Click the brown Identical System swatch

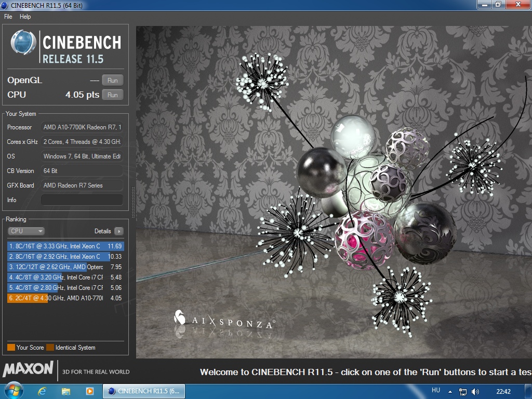point(50,348)
